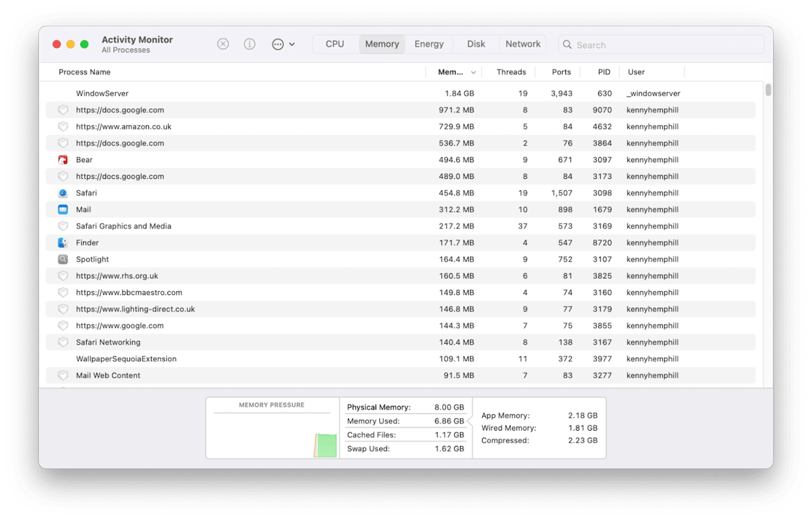Switch to the CPU tab
Image resolution: width=812 pixels, height=520 pixels.
pos(335,44)
